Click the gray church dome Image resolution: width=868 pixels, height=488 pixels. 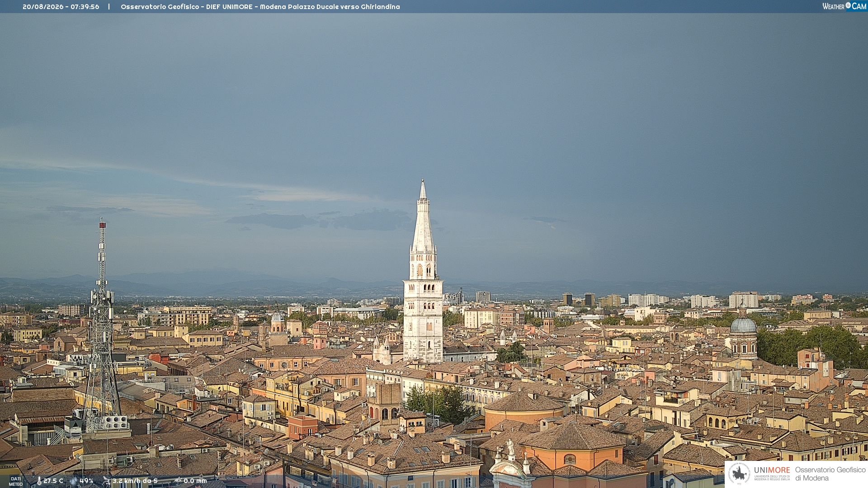point(743,325)
